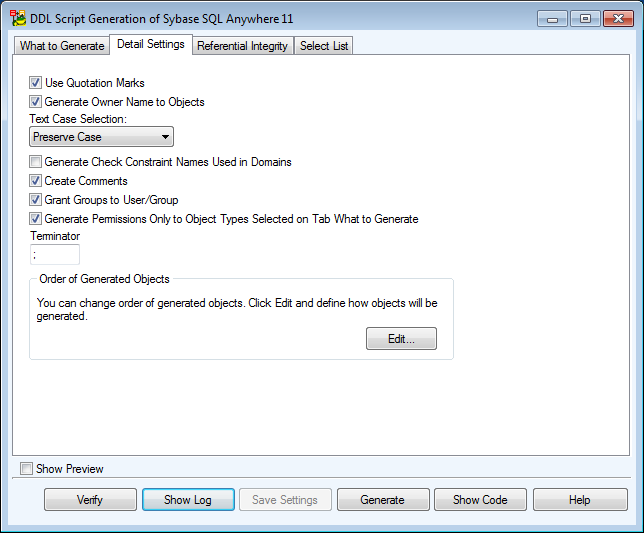Maximize the DDL Script Generation window
This screenshot has height=533, width=644.
pos(584,18)
